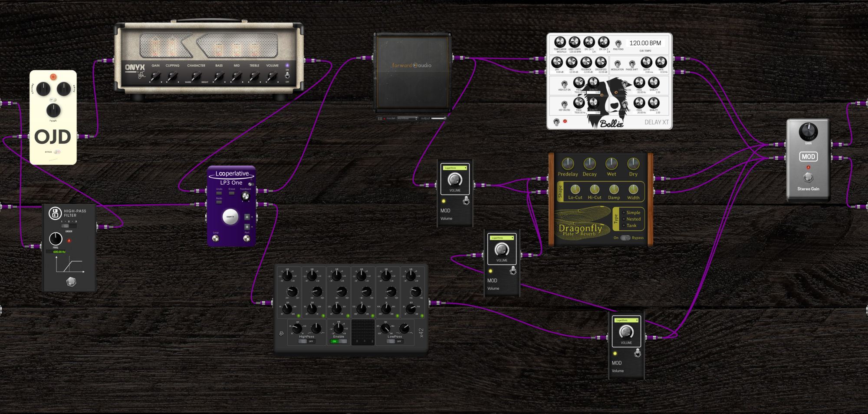This screenshot has height=414, width=868.
Task: Adjust the forward audio cabinet output slider
Action: coord(438,118)
